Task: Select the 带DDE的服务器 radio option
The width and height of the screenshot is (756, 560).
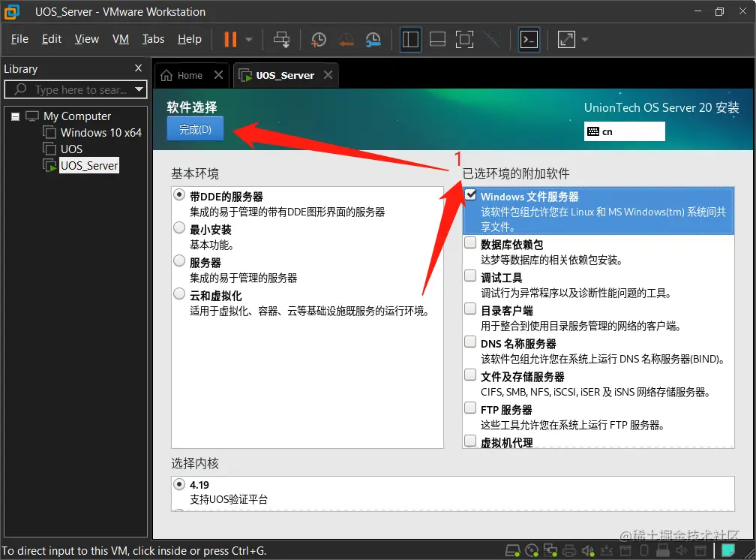Action: point(179,195)
